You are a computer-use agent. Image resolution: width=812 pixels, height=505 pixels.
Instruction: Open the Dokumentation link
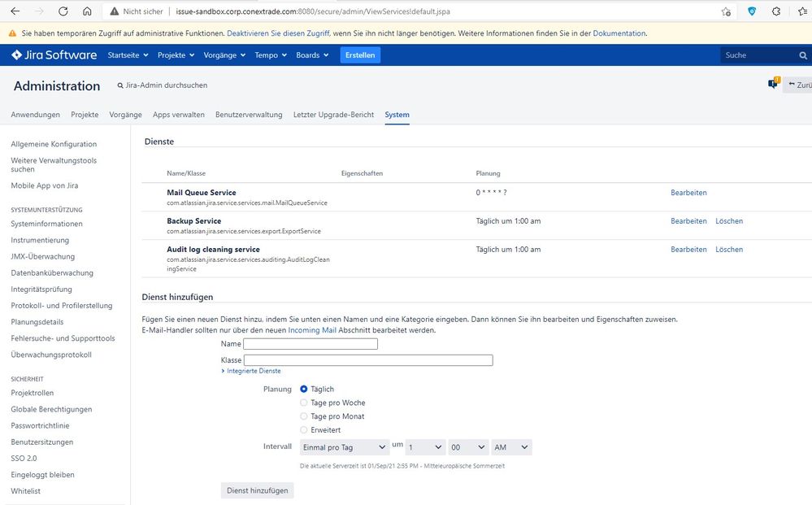tap(619, 33)
